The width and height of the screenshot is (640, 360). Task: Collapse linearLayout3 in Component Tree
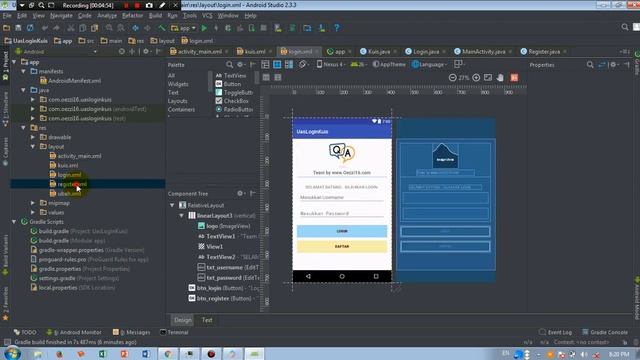[x=182, y=216]
